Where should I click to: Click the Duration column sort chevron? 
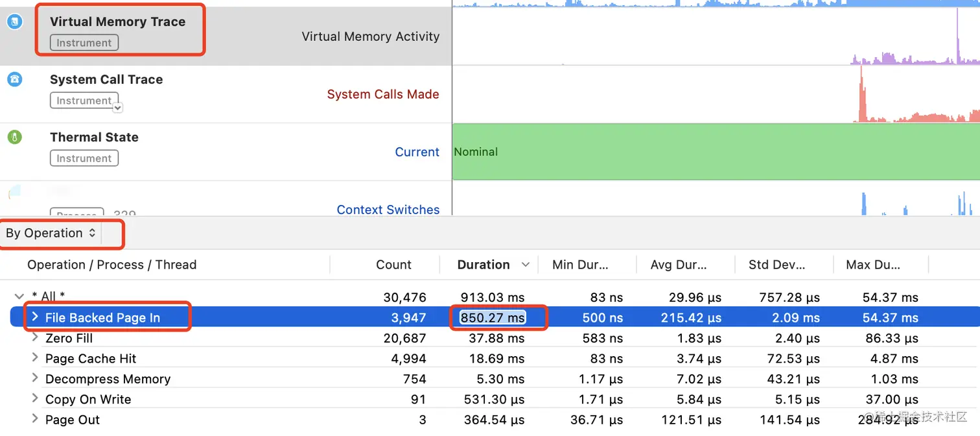coord(526,265)
